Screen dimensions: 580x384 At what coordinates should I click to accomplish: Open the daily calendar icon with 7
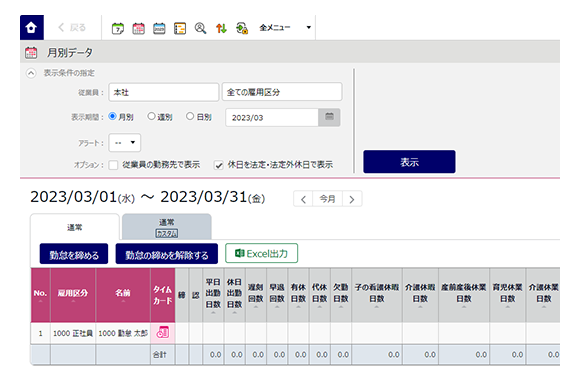pos(118,28)
